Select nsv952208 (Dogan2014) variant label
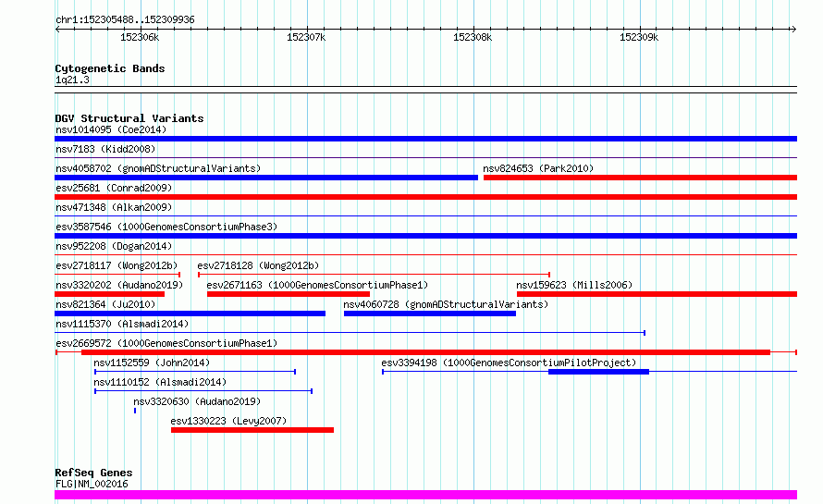The image size is (823, 504). click(114, 246)
